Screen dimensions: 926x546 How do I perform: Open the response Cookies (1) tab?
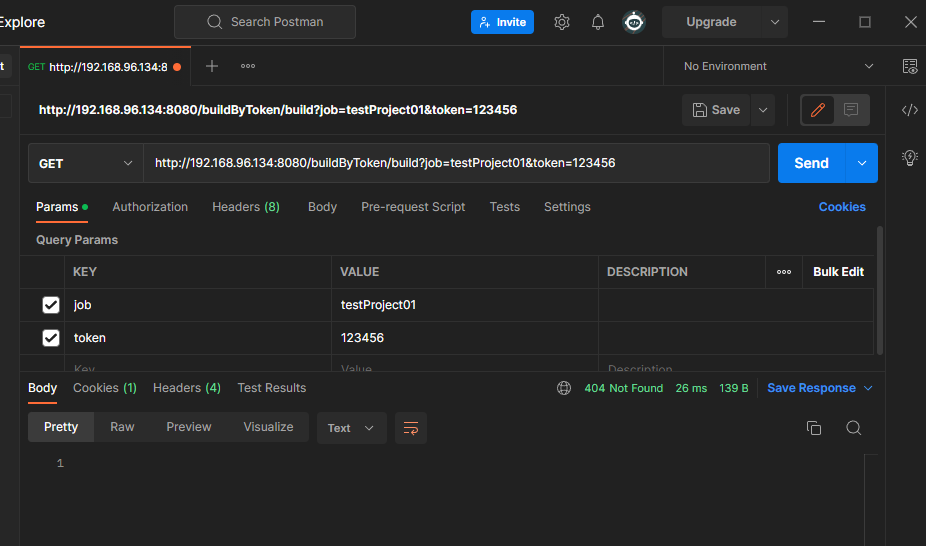[x=105, y=388]
